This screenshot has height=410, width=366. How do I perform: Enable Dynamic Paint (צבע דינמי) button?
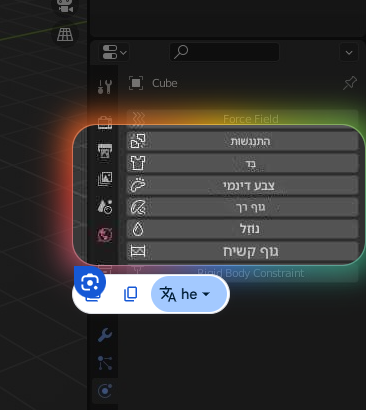click(242, 185)
